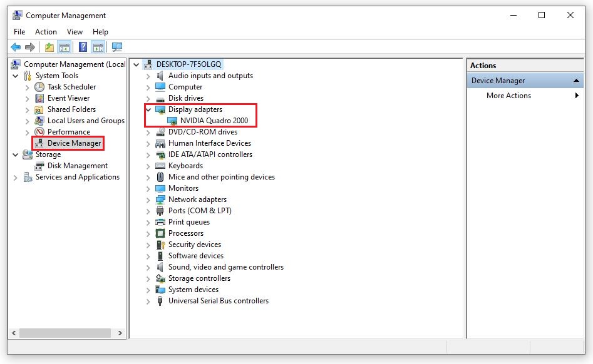Select Event Viewer in the sidebar
Viewport: 593px width, 364px height.
pos(69,98)
